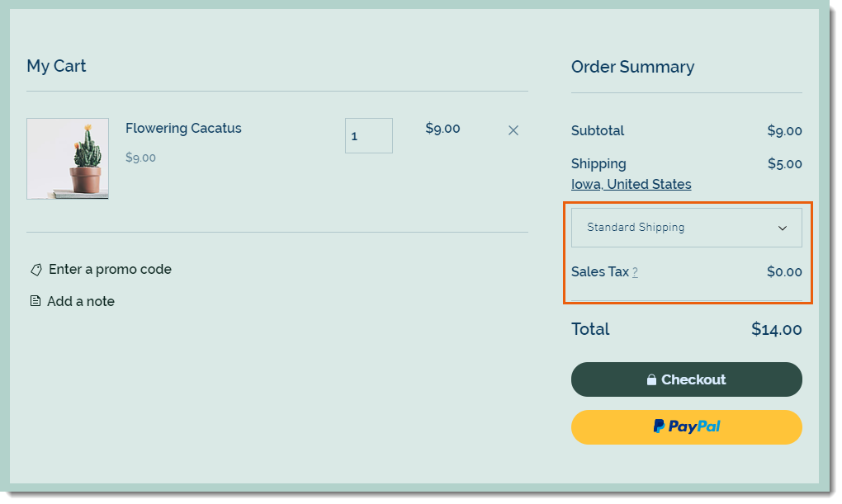This screenshot has width=842, height=504.
Task: Click the lock icon on the Checkout button
Action: click(652, 379)
